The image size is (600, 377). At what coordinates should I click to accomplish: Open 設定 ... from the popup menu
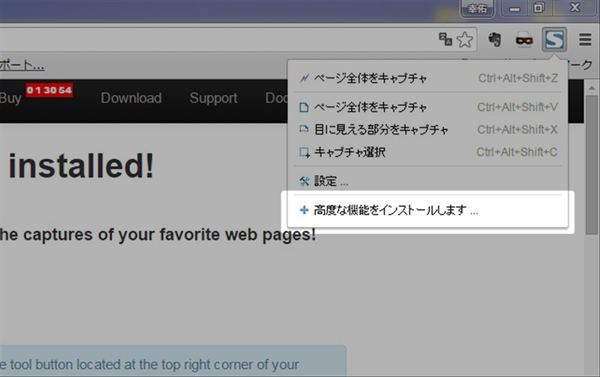tap(428, 181)
